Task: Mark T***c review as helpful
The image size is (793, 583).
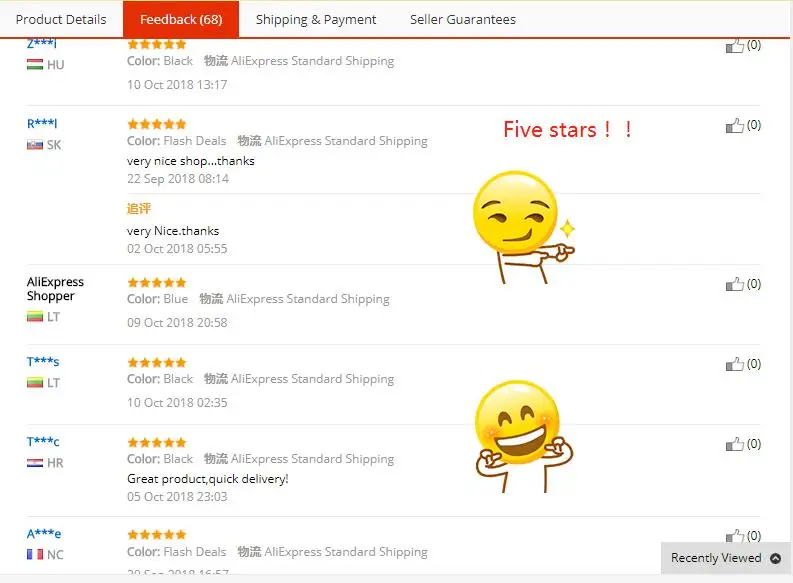Action: coord(734,444)
